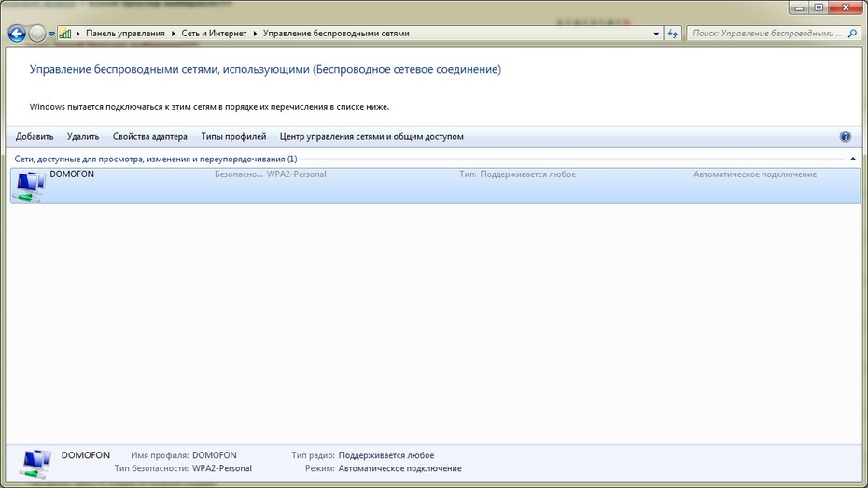
Task: Click the DOMOFON network computer icon in list
Action: click(30, 187)
